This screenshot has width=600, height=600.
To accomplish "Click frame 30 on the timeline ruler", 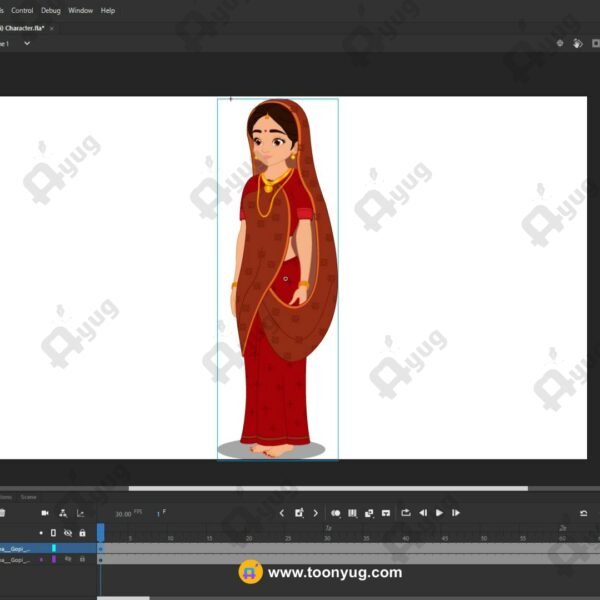I will [327, 538].
